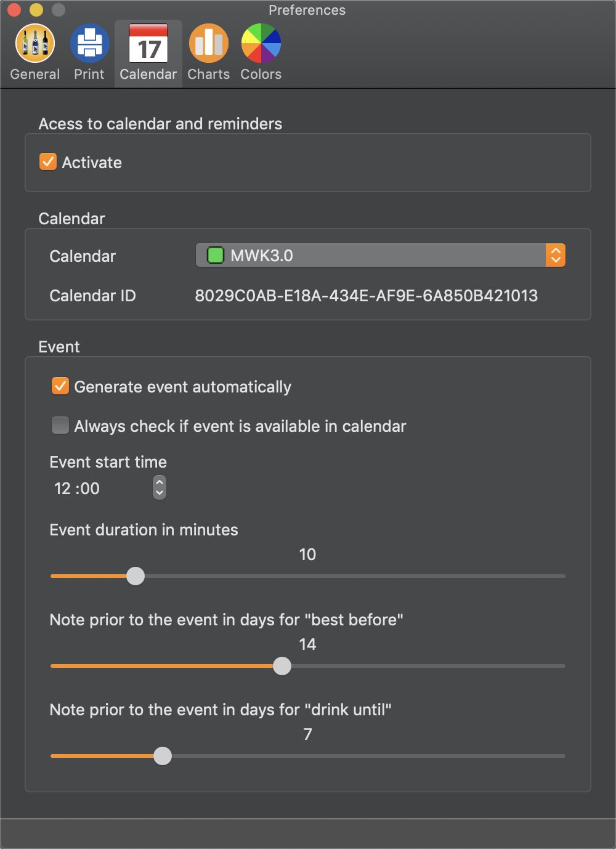
Task: Open the MWK3.0 calendar dropdown
Action: pos(380,255)
